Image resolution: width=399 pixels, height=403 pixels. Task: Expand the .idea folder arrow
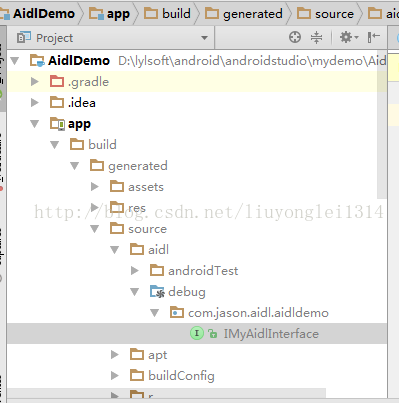coord(35,102)
